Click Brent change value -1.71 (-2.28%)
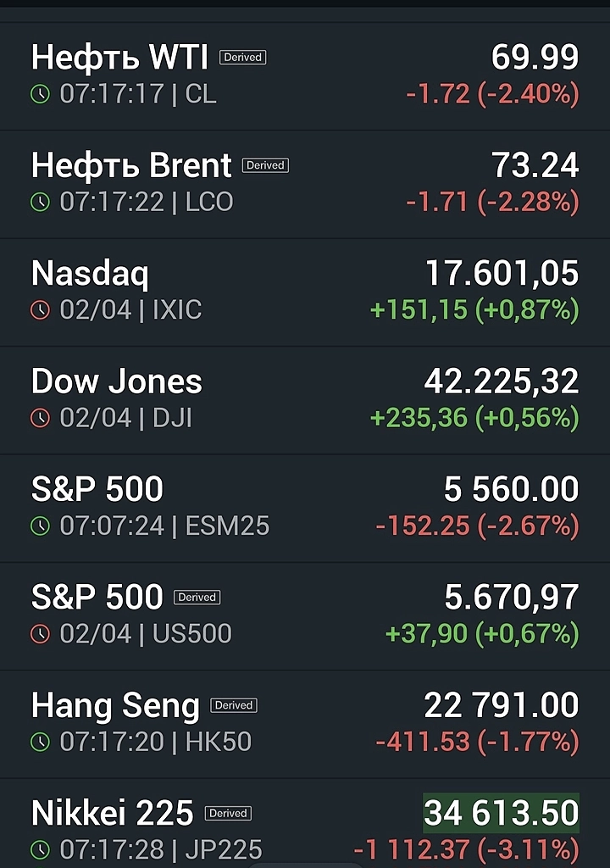This screenshot has width=610, height=868. click(492, 202)
